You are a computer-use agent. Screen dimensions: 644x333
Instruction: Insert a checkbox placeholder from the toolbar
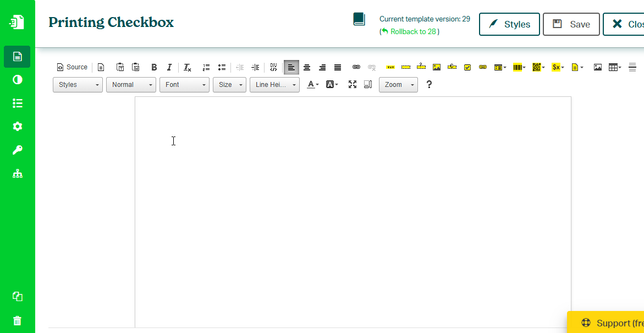[467, 67]
